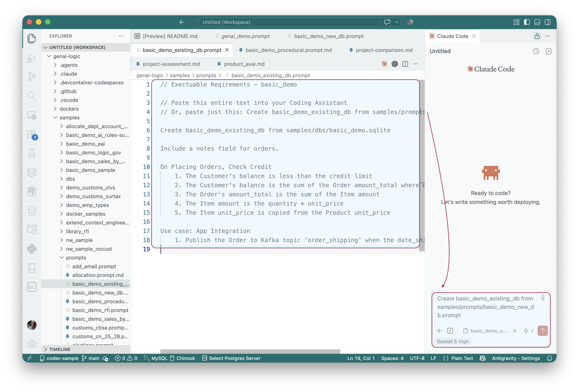Image resolution: width=579 pixels, height=392 pixels.
Task: Open the Customize Layout control
Action: (x=516, y=22)
